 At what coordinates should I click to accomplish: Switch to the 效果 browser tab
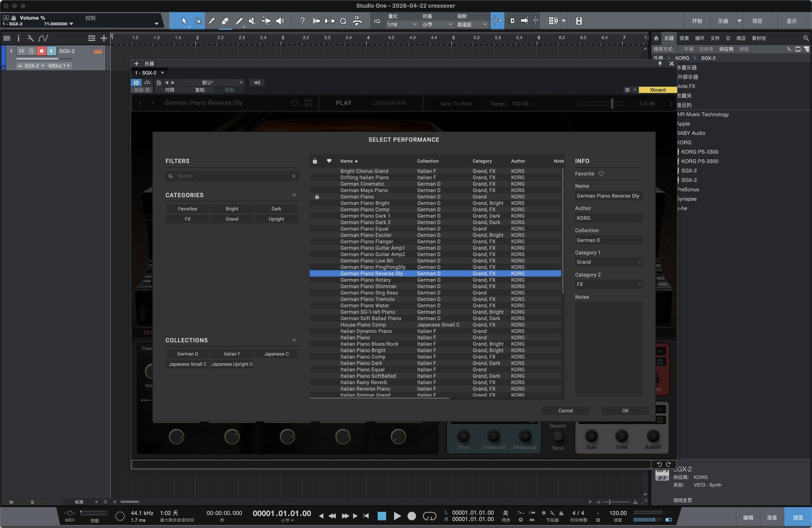tap(684, 38)
